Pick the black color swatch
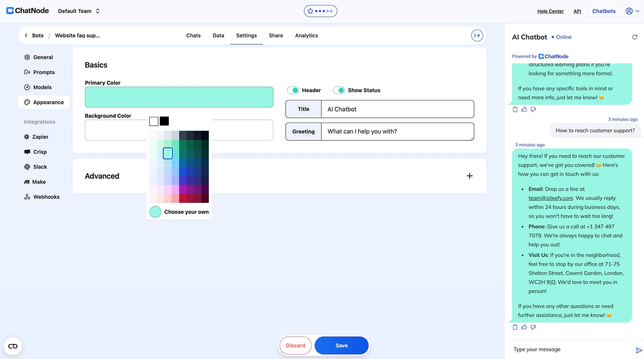The width and height of the screenshot is (644, 359). (x=164, y=121)
